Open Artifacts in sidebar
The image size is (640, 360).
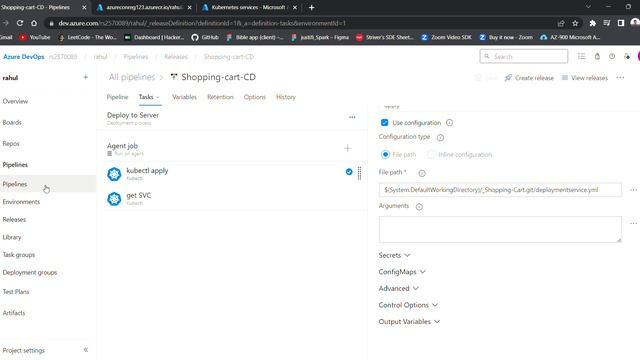(14, 313)
